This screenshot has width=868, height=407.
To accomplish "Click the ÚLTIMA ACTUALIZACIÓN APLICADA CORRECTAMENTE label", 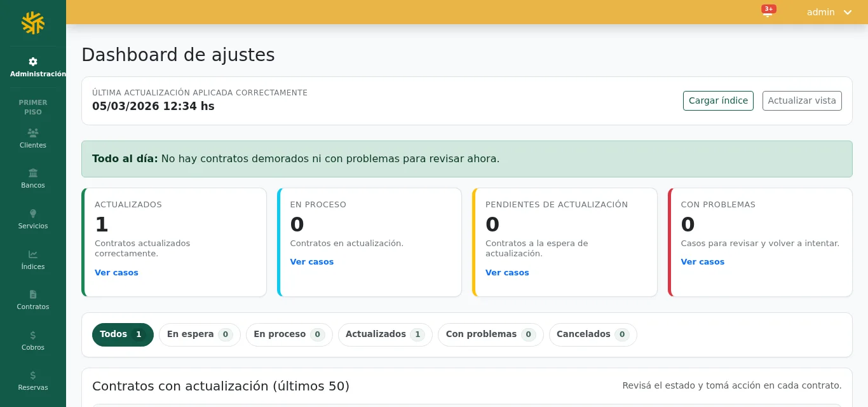I will (200, 93).
